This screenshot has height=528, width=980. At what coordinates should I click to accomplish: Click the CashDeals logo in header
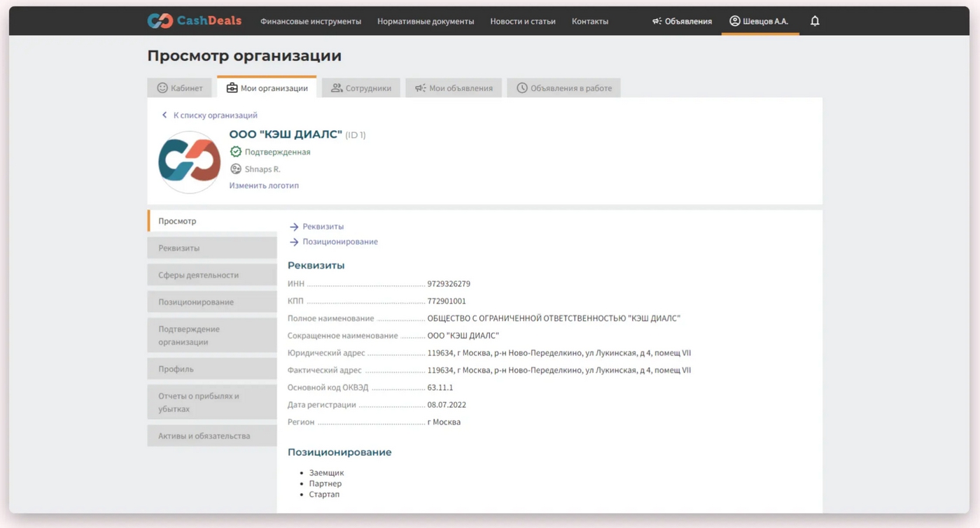[x=194, y=21]
